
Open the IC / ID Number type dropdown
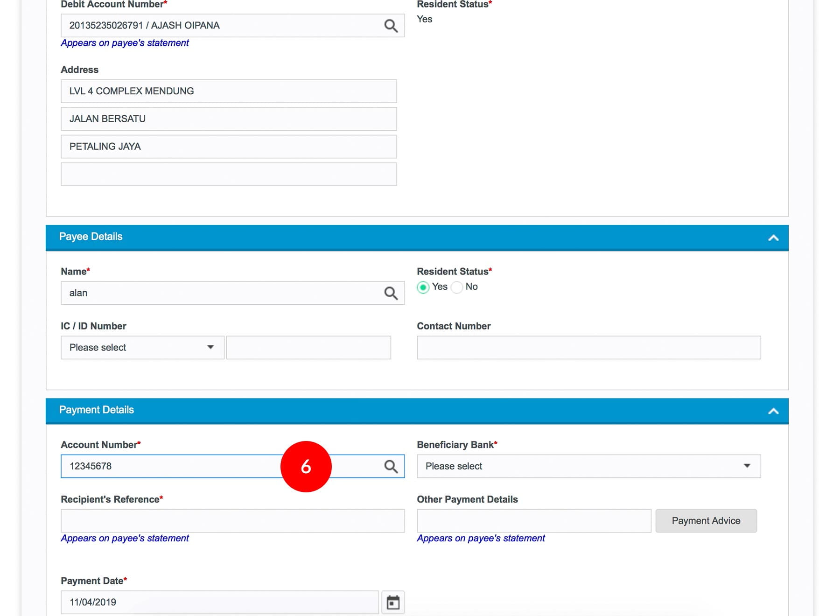click(142, 348)
